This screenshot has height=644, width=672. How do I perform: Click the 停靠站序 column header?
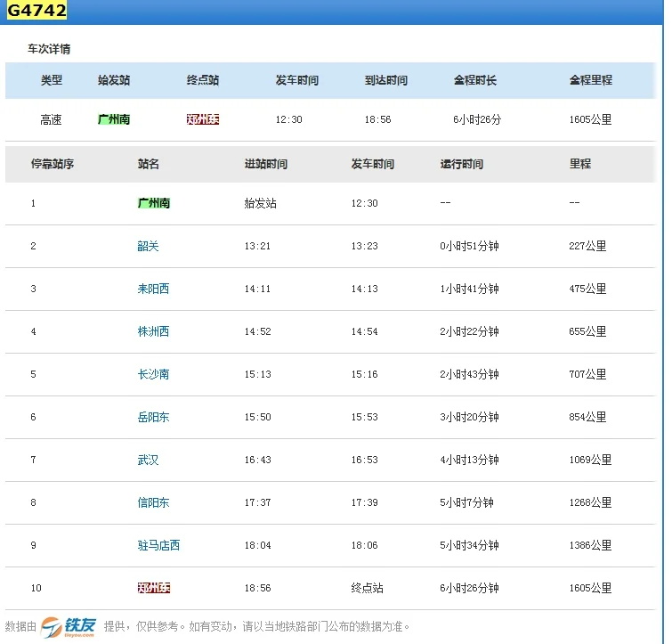click(x=53, y=164)
